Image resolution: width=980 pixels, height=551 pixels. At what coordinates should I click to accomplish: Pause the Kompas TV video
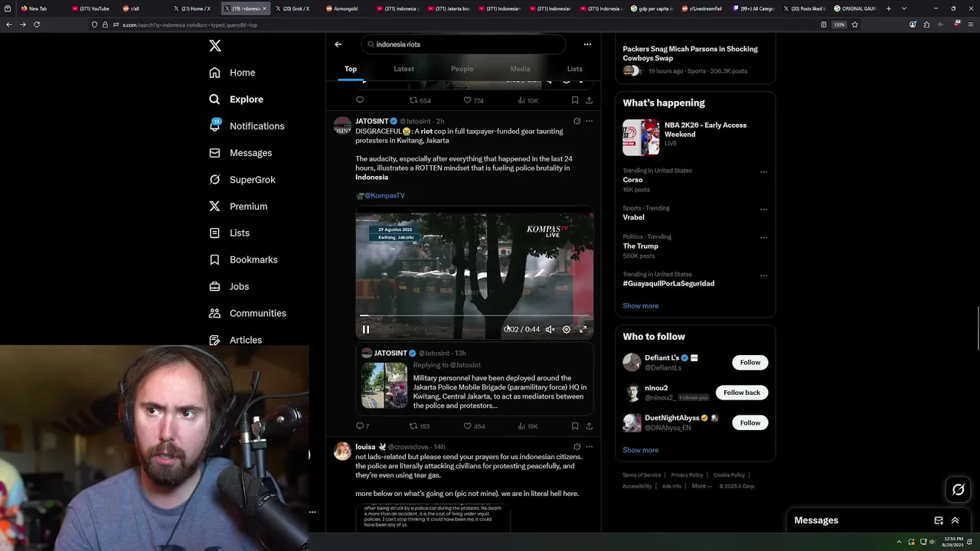(366, 330)
